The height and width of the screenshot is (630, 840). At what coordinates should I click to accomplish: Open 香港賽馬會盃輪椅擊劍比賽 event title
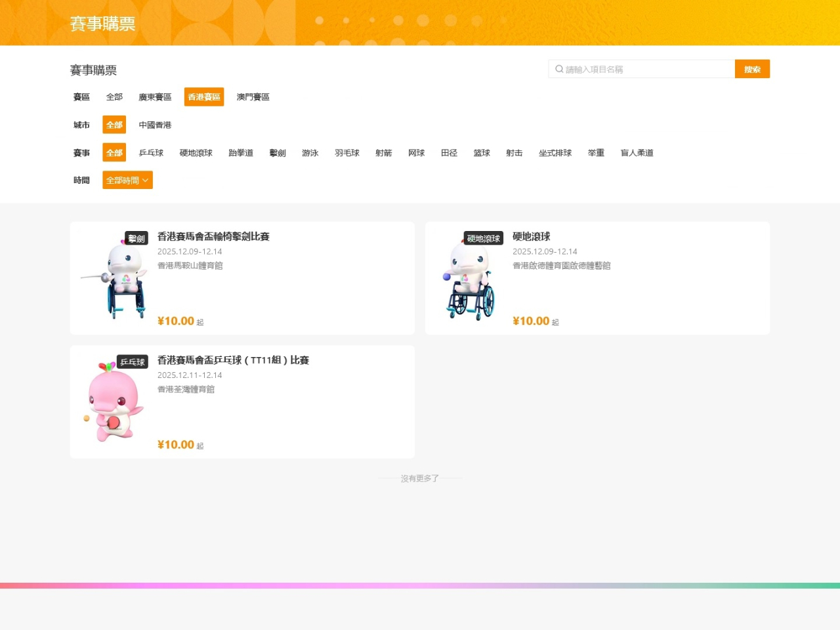click(x=213, y=237)
